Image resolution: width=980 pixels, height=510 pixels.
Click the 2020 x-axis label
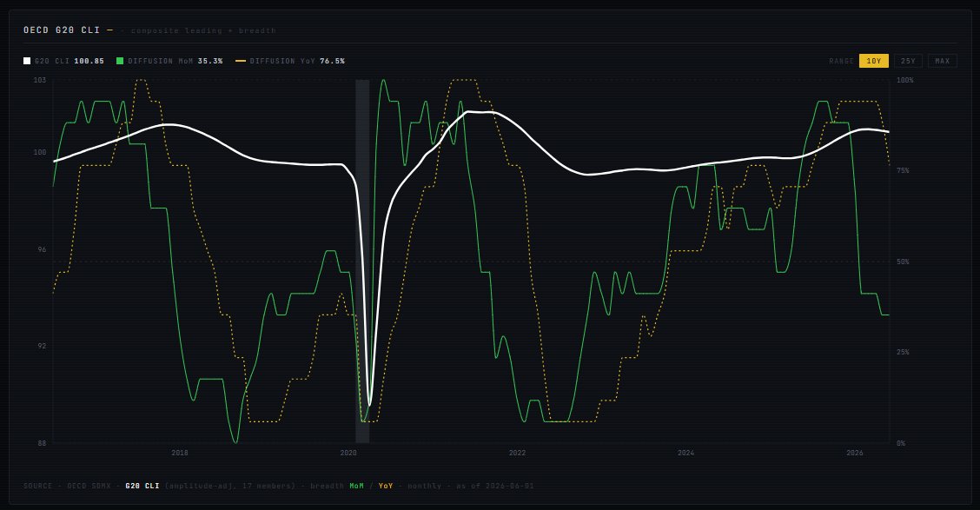point(348,453)
